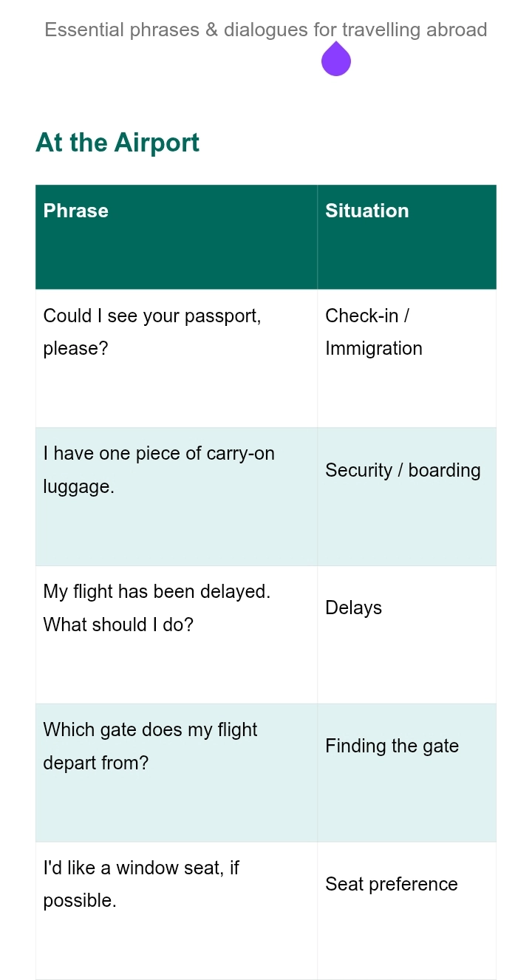Tap the 'At the Airport' heading
The image size is (532, 980).
coord(117,143)
